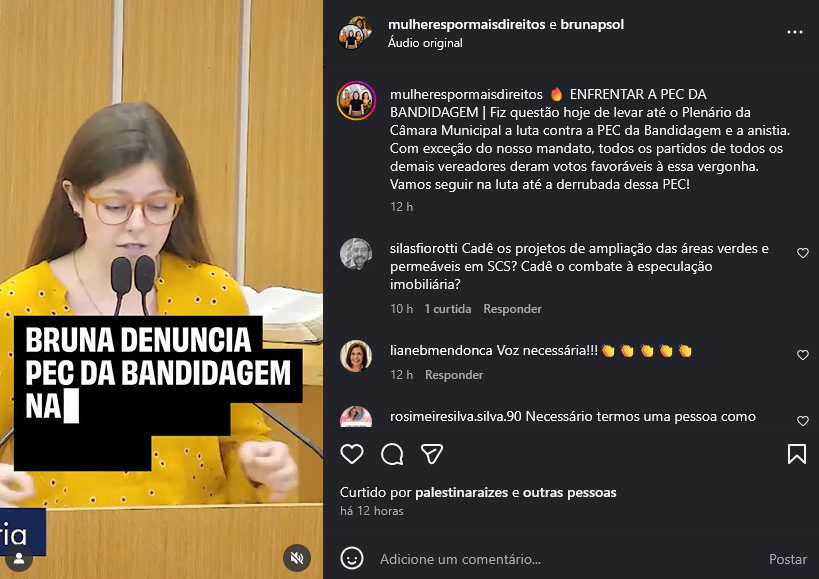Share post with paper plane icon
The width and height of the screenshot is (819, 579).
pos(432,454)
